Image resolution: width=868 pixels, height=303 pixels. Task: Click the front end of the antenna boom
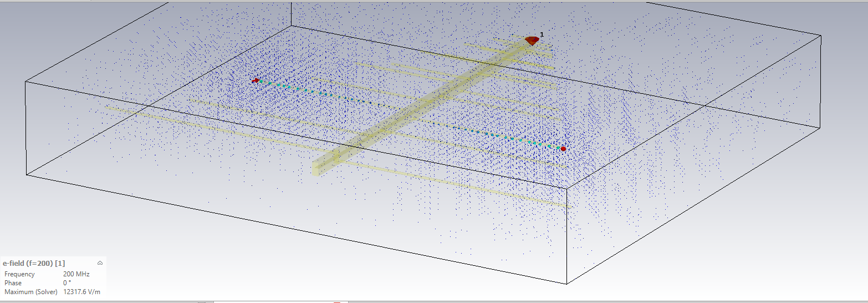click(x=319, y=167)
